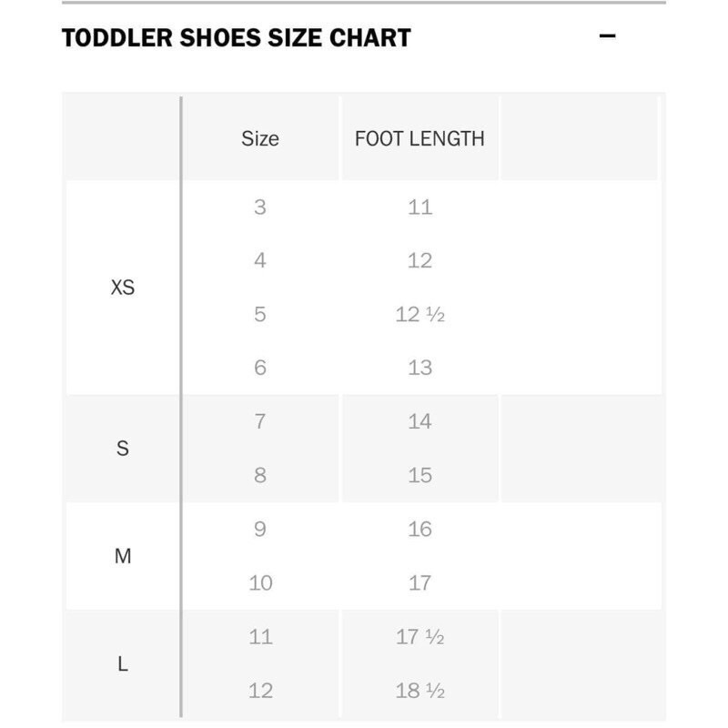Click the TODDLER SHOES SIZE CHART heading
This screenshot has height=728, width=728.
(x=235, y=37)
